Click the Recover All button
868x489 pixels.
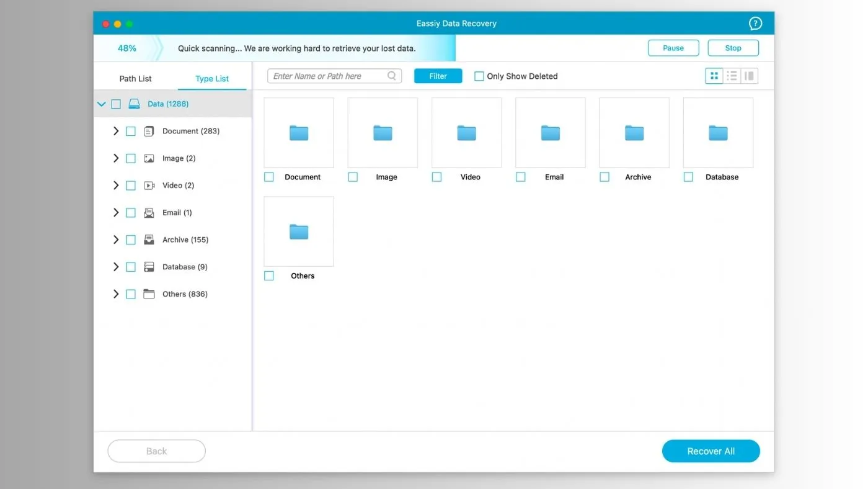[x=711, y=451]
